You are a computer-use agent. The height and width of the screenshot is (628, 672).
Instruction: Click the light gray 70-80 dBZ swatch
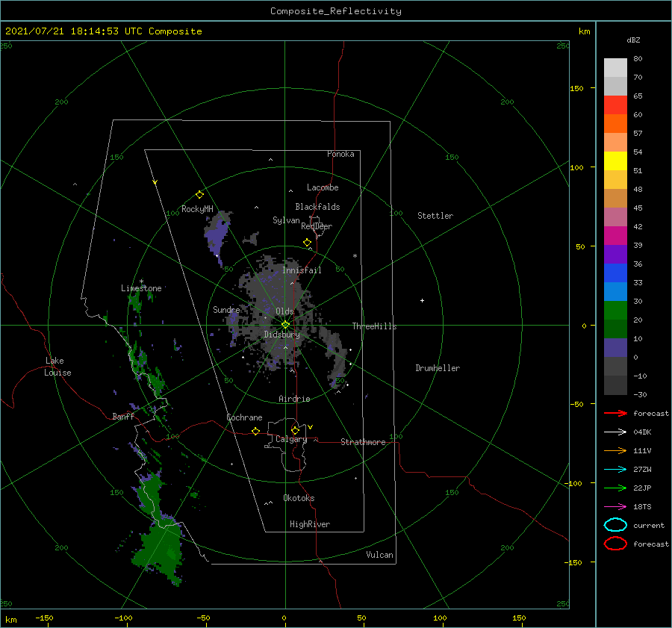pos(615,67)
